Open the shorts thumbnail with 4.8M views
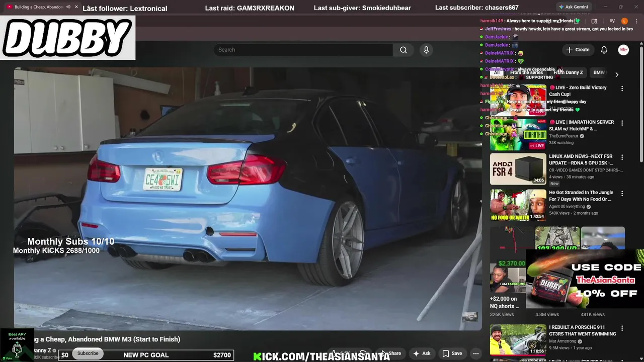 pyautogui.click(x=557, y=239)
